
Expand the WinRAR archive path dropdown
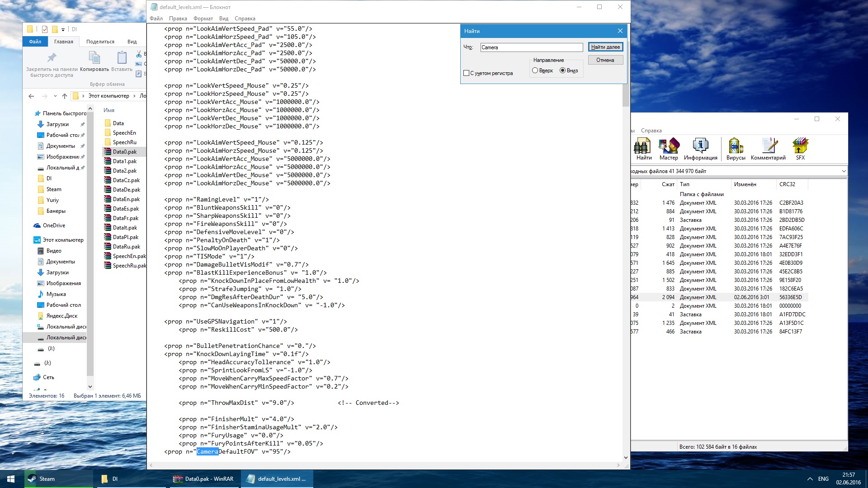click(x=844, y=171)
